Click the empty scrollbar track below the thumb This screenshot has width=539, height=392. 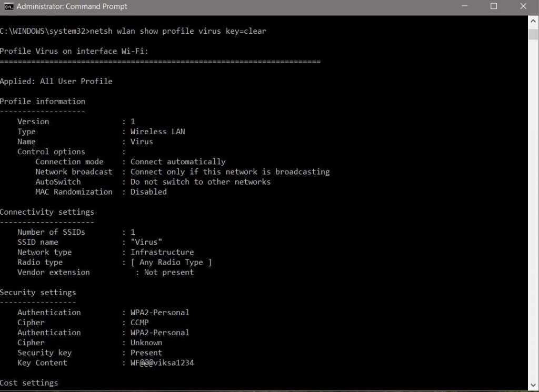coord(533,210)
